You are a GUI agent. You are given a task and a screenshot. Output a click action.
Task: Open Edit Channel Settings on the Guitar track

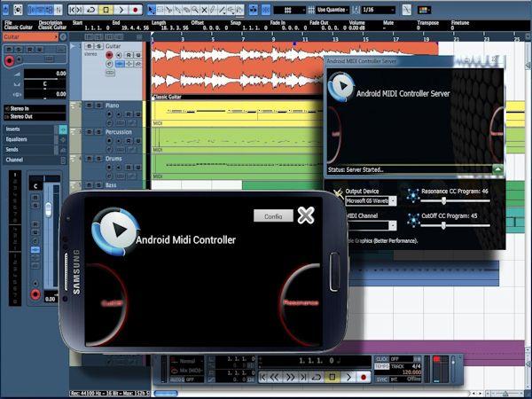(109, 64)
